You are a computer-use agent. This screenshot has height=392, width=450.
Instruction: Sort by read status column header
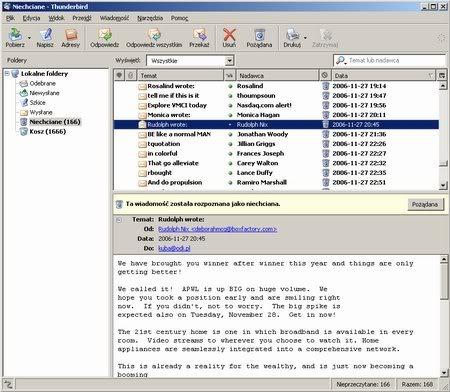coord(230,76)
